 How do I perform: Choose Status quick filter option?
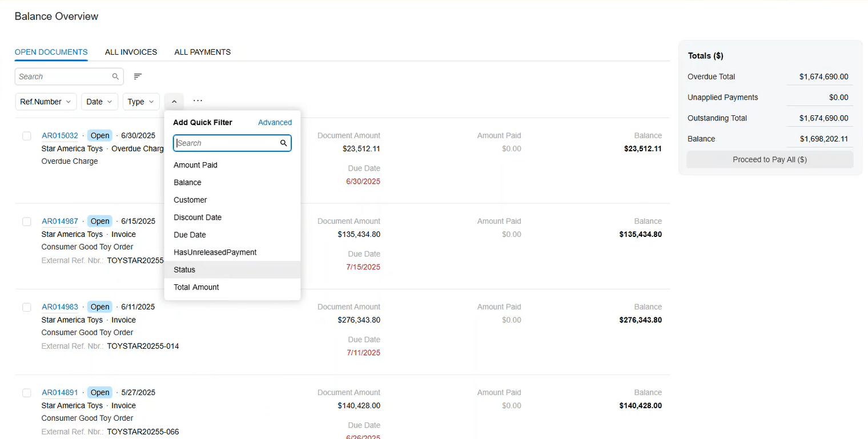tap(232, 269)
